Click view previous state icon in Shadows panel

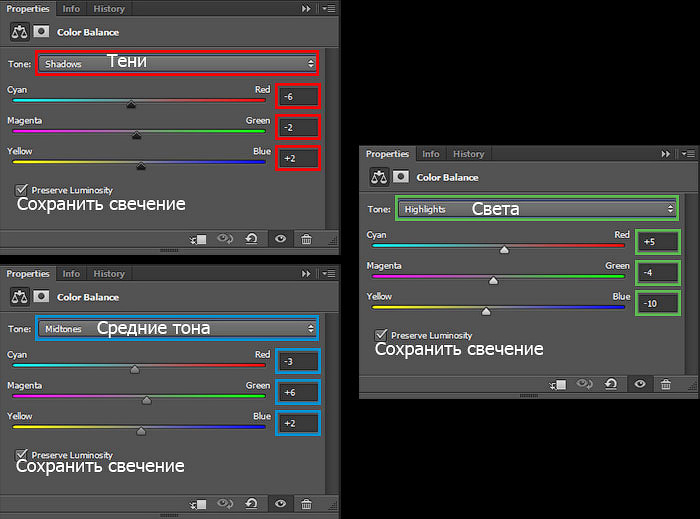point(225,239)
